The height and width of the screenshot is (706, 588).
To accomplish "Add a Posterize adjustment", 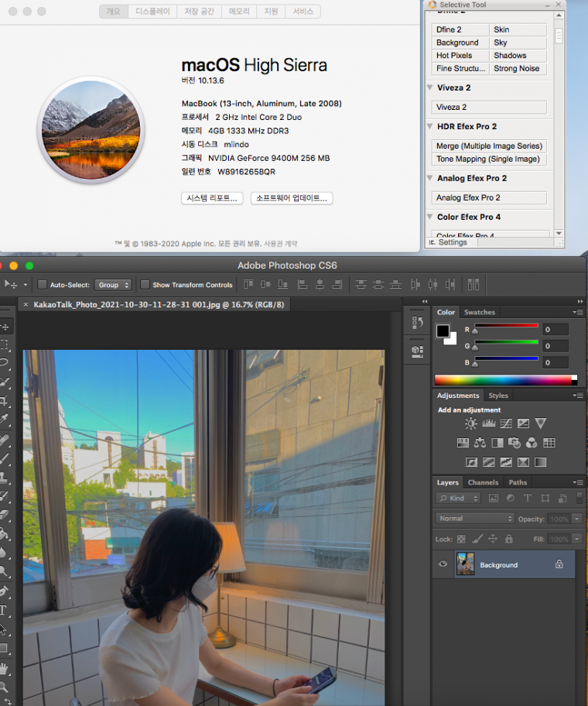I will pyautogui.click(x=488, y=462).
